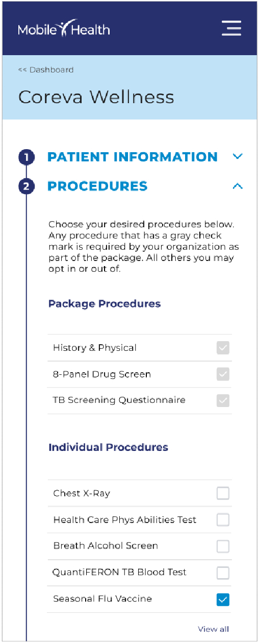Click the step 1 circle icon
Screen dimensions: 258x644
pos(27,157)
